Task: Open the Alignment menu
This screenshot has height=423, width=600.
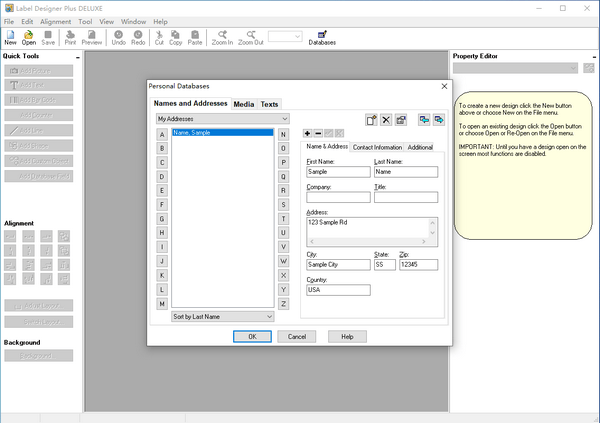Action: click(55, 21)
